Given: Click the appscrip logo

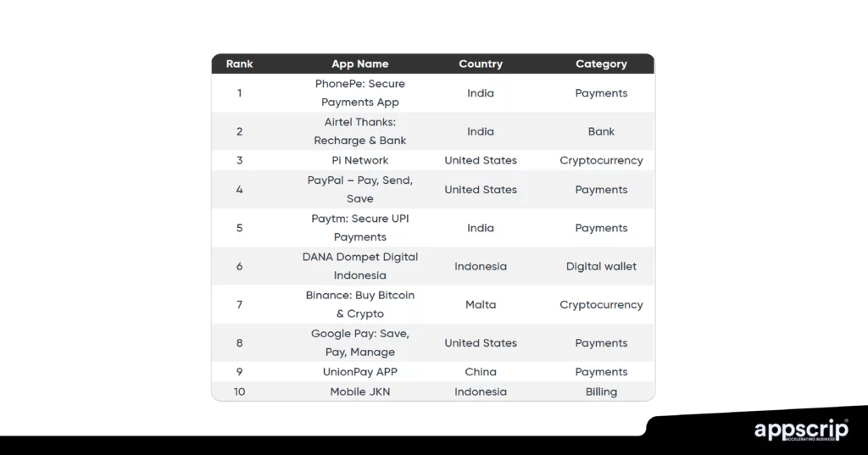Looking at the screenshot, I should [800, 430].
